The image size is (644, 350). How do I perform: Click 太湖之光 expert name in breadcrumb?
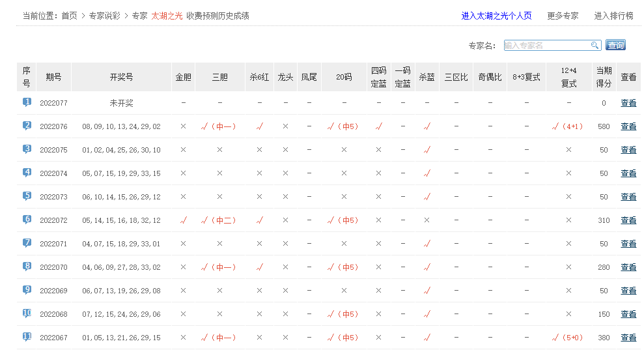click(167, 16)
